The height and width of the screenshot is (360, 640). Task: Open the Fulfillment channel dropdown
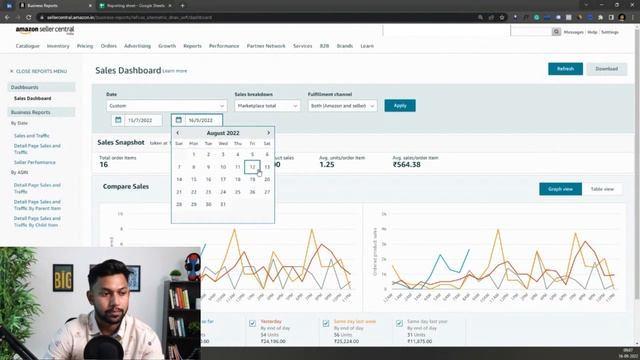tap(342, 106)
